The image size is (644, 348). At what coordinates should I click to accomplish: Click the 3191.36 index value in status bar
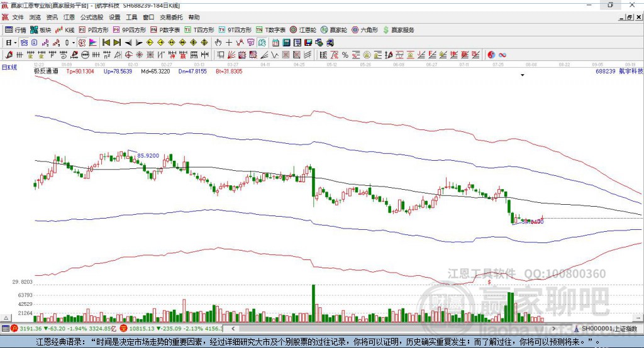point(31,329)
